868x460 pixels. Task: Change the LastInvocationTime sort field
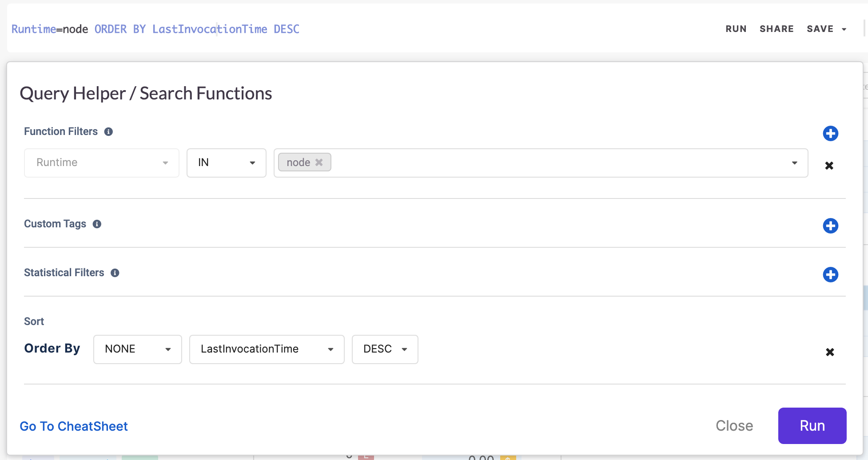click(x=267, y=349)
